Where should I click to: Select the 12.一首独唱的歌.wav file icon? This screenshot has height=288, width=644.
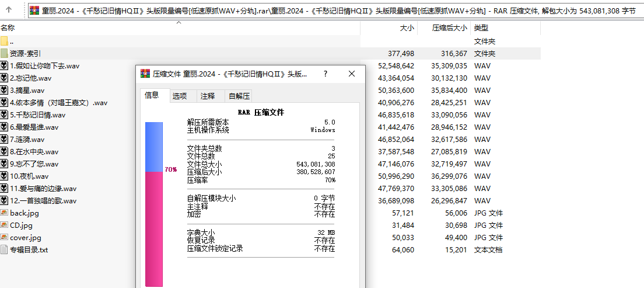coord(5,201)
